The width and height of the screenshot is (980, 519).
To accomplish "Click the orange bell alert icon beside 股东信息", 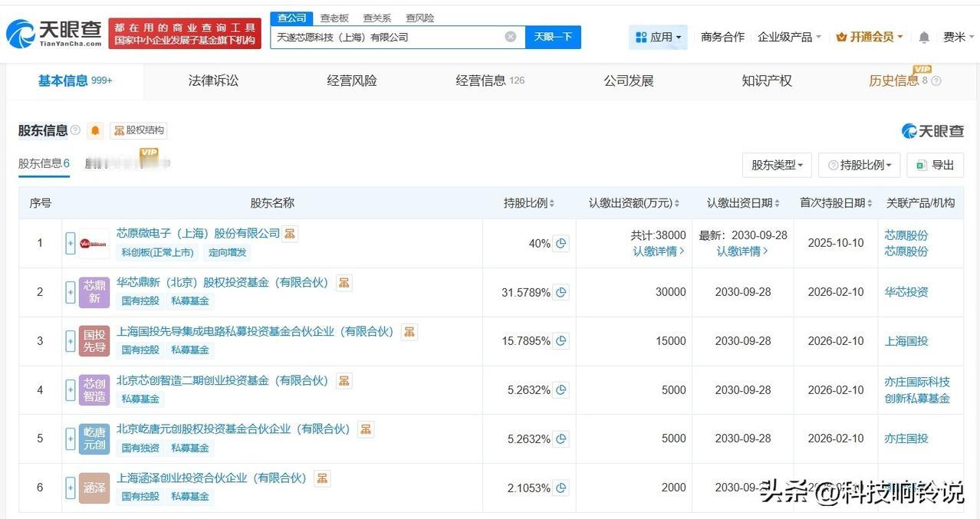I will (x=95, y=130).
